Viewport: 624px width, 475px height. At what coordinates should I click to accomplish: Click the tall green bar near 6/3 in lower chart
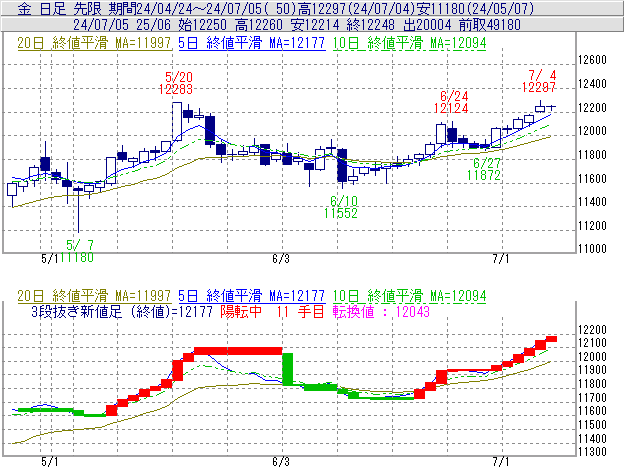(288, 369)
